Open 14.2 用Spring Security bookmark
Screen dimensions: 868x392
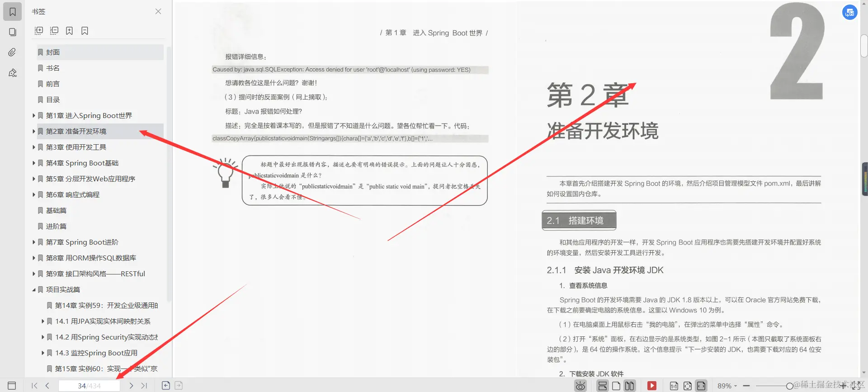point(104,337)
